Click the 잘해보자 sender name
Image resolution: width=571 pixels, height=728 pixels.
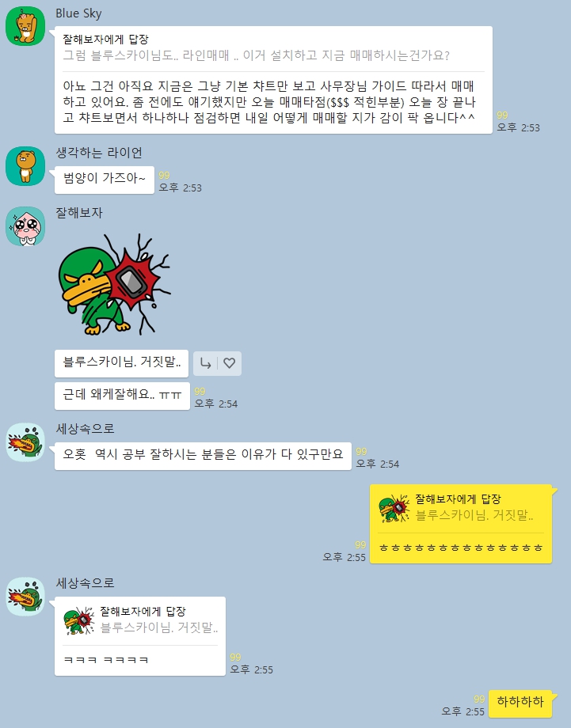click(79, 213)
